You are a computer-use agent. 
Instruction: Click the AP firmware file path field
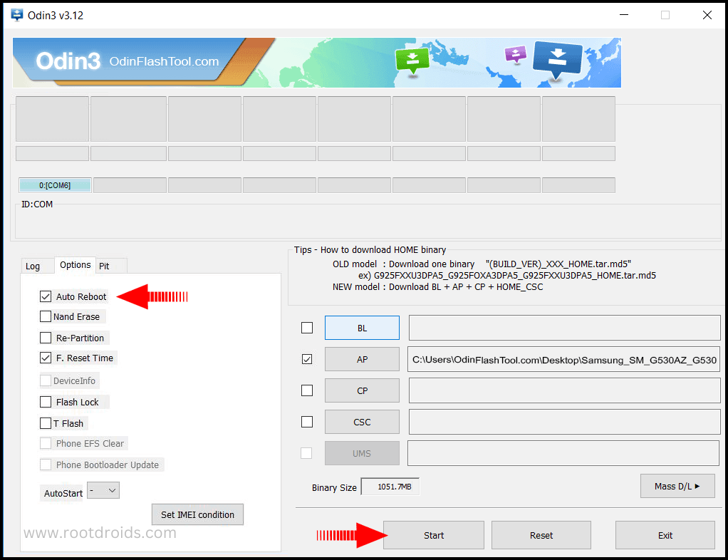563,360
